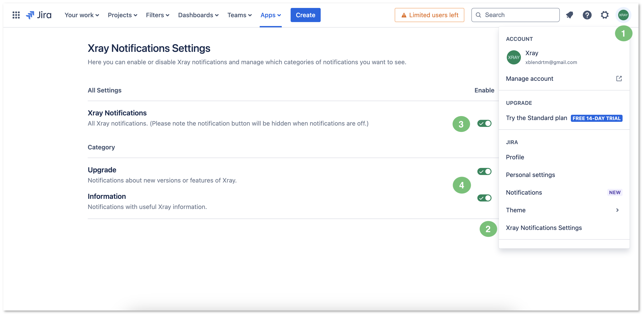Expand the Theme submenu chevron
Screen dimensions: 644x316
[x=617, y=210]
